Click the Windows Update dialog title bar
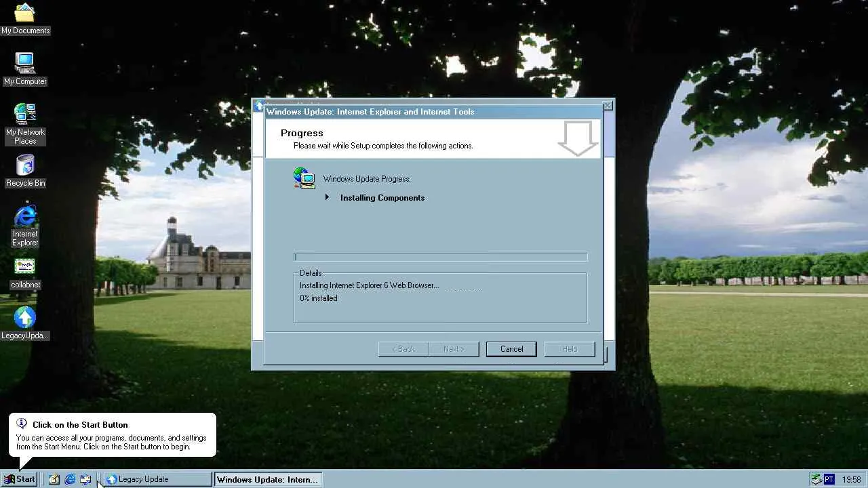Screen dimensions: 868x488 point(433,112)
